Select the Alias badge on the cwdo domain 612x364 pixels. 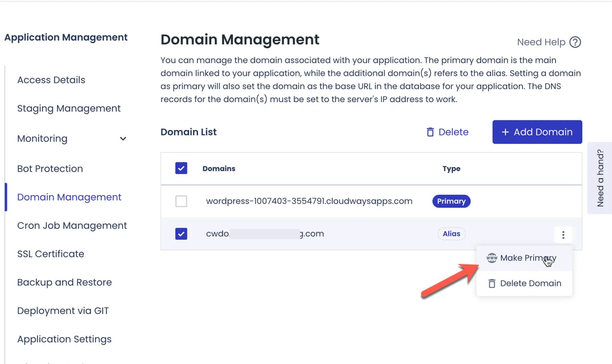(451, 234)
